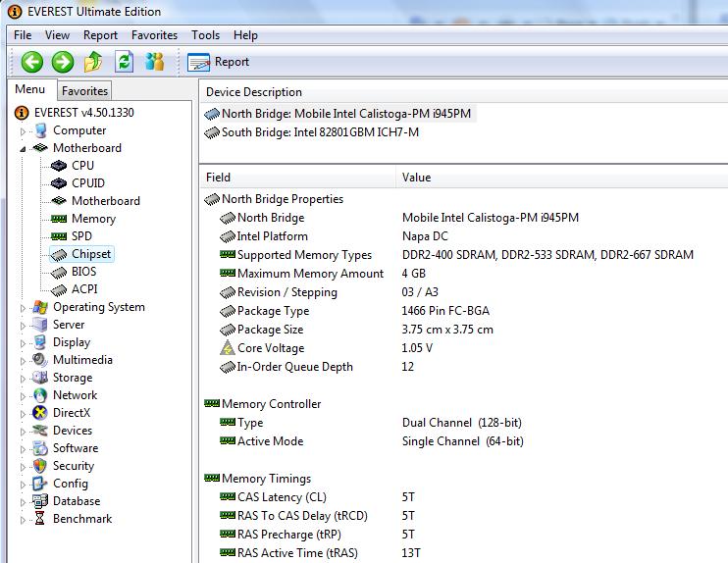
Task: Click the Operating System Windows flag icon
Action: point(40,307)
